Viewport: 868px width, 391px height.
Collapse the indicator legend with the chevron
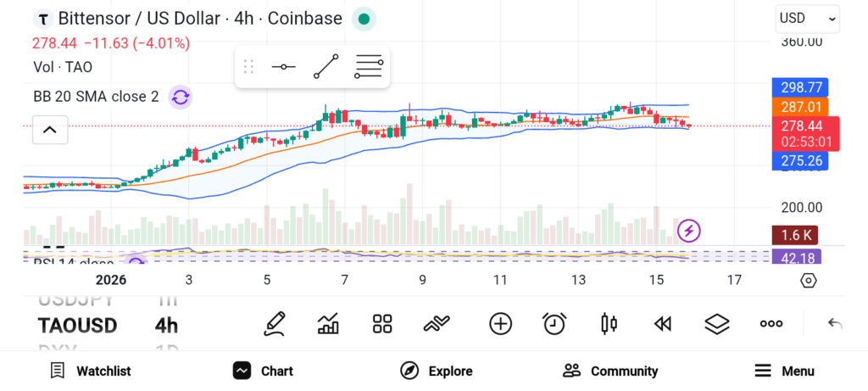click(x=50, y=130)
